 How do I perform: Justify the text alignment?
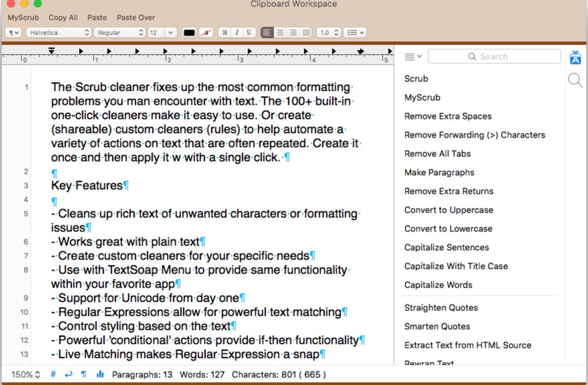pyautogui.click(x=306, y=33)
